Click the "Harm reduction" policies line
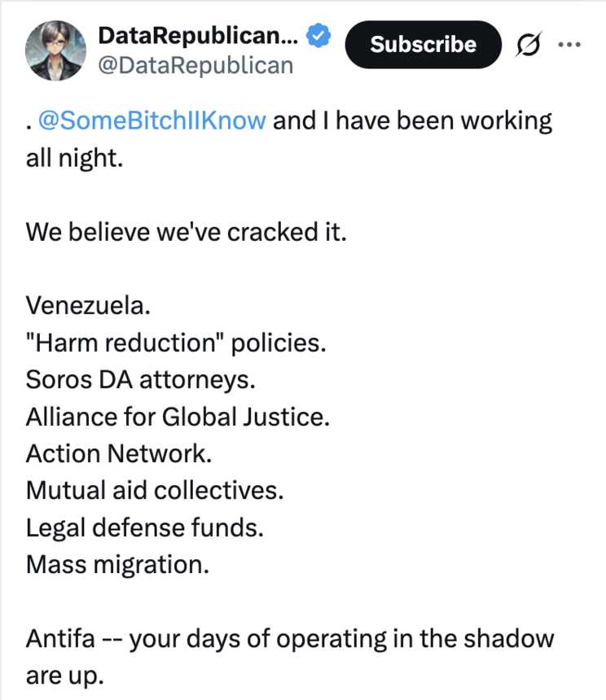The height and width of the screenshot is (700, 606). pos(176,343)
